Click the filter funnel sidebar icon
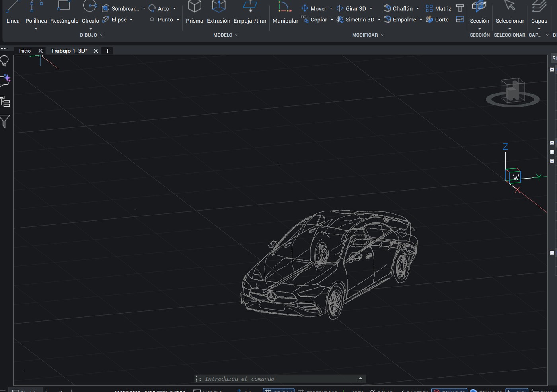The height and width of the screenshot is (392, 557). point(5,121)
